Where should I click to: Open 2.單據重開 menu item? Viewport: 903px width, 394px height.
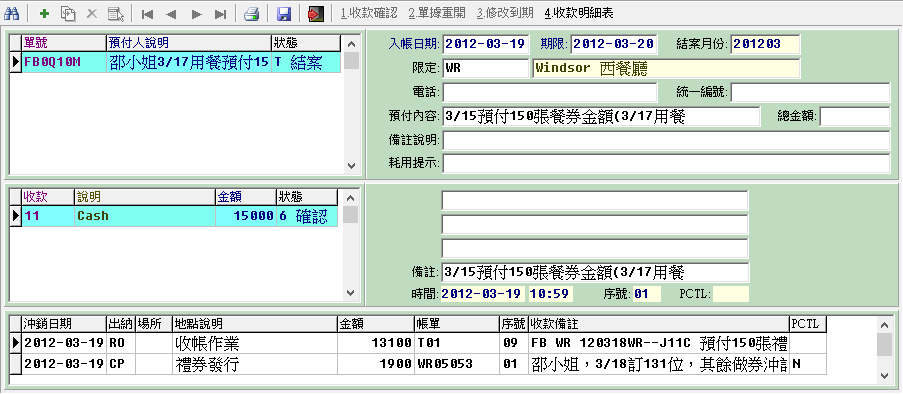(437, 13)
